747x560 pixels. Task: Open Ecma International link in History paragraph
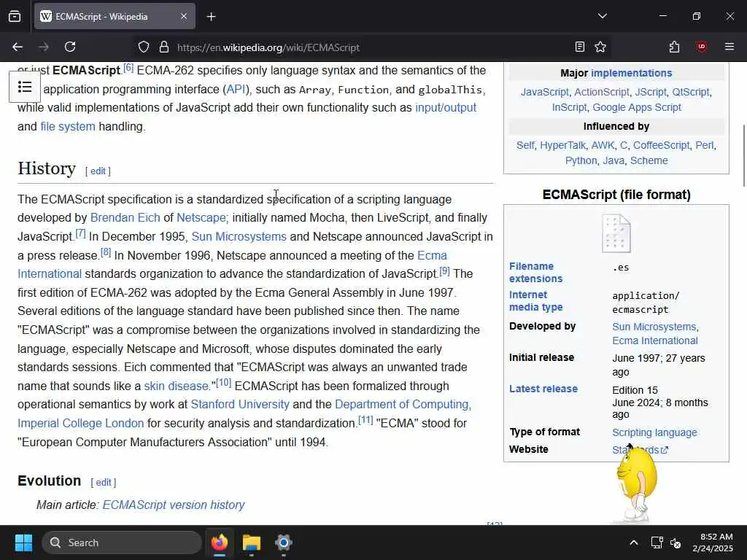(432, 255)
